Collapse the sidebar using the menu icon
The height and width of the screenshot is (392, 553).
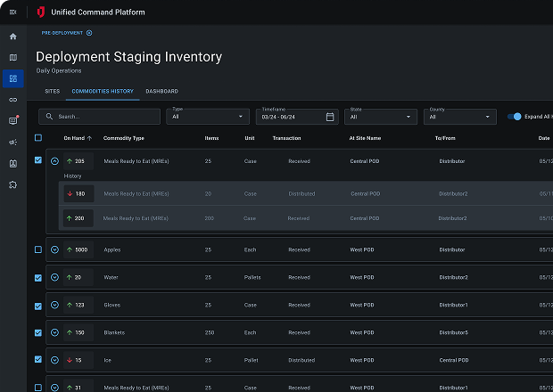point(12,12)
